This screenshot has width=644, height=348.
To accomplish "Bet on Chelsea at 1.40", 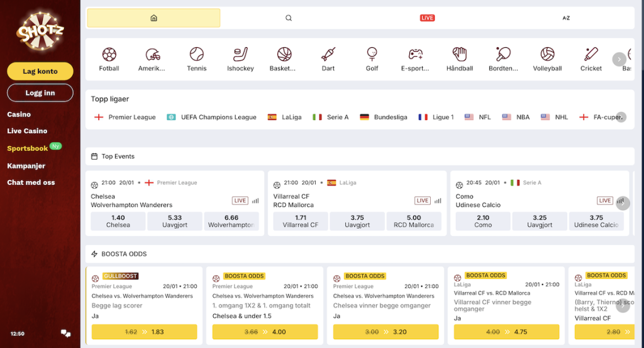I will (118, 221).
